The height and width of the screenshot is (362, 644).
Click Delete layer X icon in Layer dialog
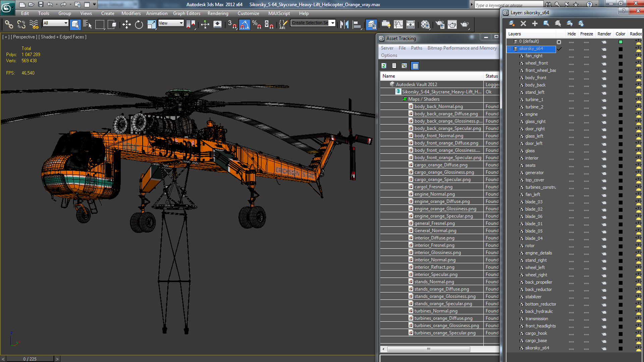523,23
